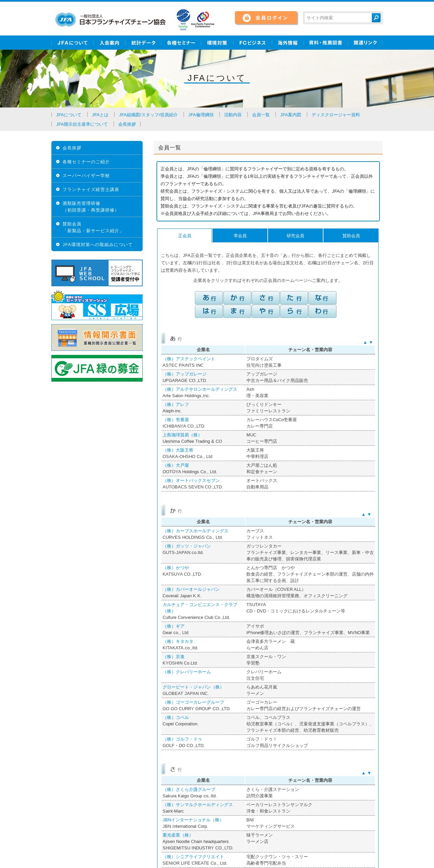Click down arrow beside あ行 heading
The image size is (434, 868).
click(x=371, y=342)
